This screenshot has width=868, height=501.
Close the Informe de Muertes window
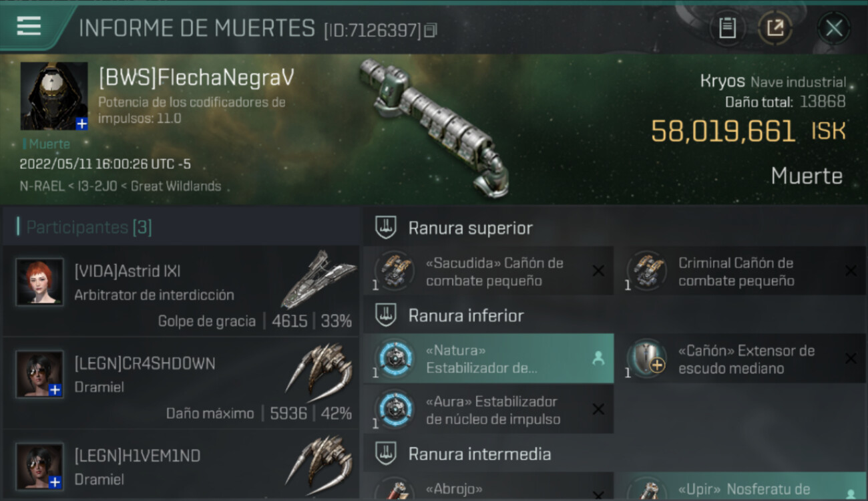click(834, 28)
